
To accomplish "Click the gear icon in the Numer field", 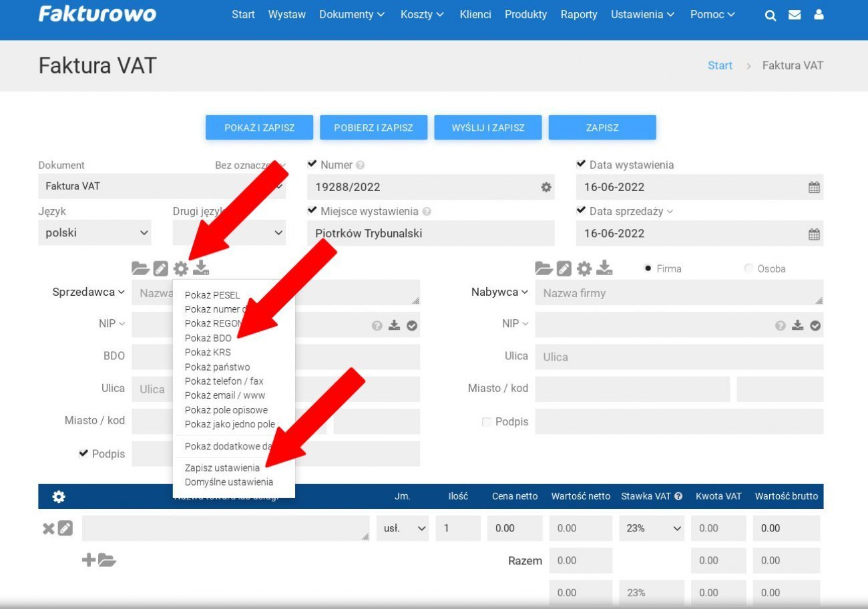I will 546,188.
